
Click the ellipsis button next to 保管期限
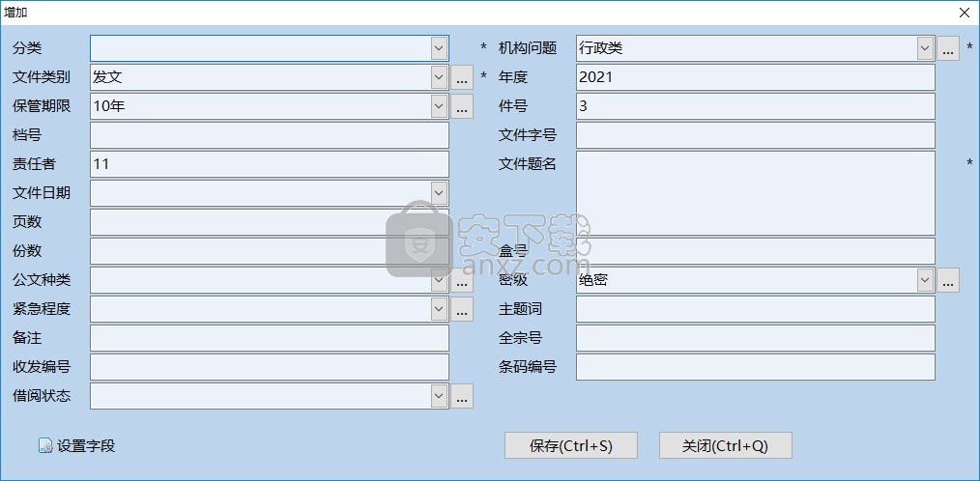pyautogui.click(x=462, y=106)
